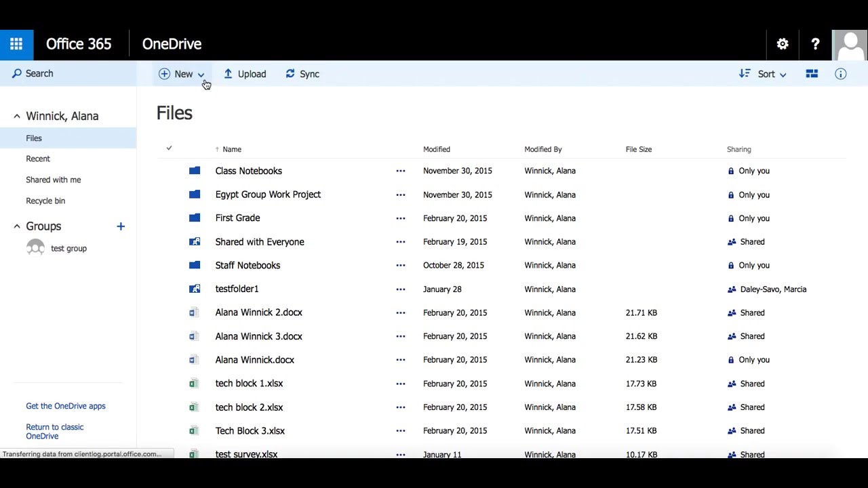
Task: Click the Word icon for Alana Winnick 2.docx
Action: [x=194, y=312]
